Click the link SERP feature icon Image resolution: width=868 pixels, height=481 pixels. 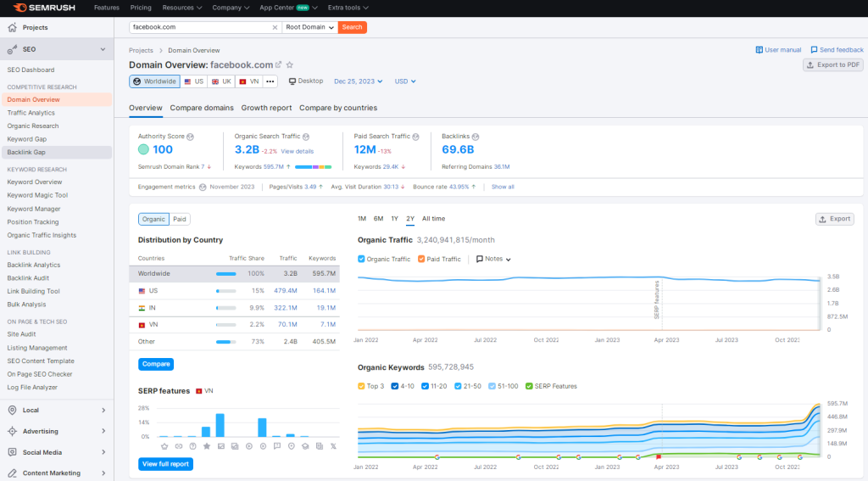178,446
